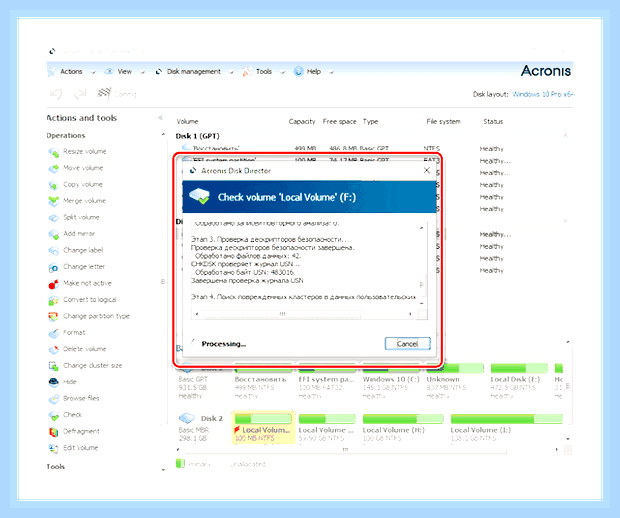This screenshot has width=620, height=518.
Task: Select the Local Volume (F:) partition block
Action: coord(263,427)
